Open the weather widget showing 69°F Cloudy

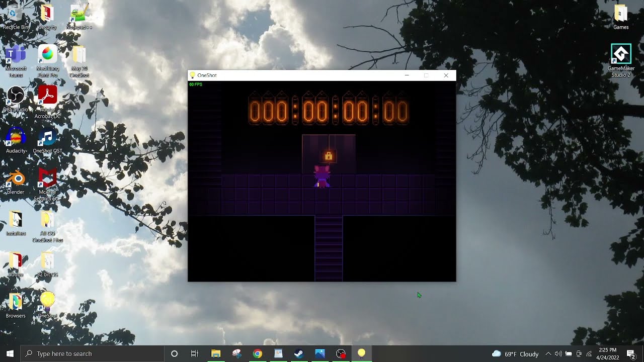tap(515, 353)
